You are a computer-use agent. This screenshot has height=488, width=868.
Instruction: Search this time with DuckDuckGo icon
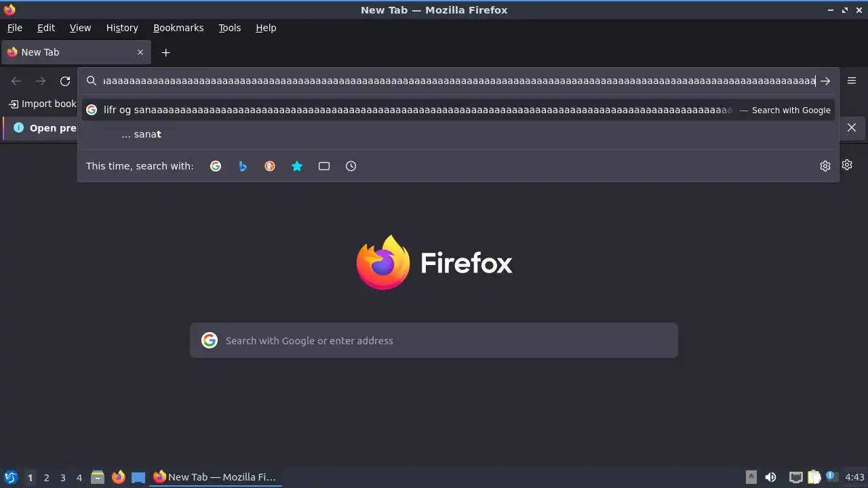[x=270, y=166]
